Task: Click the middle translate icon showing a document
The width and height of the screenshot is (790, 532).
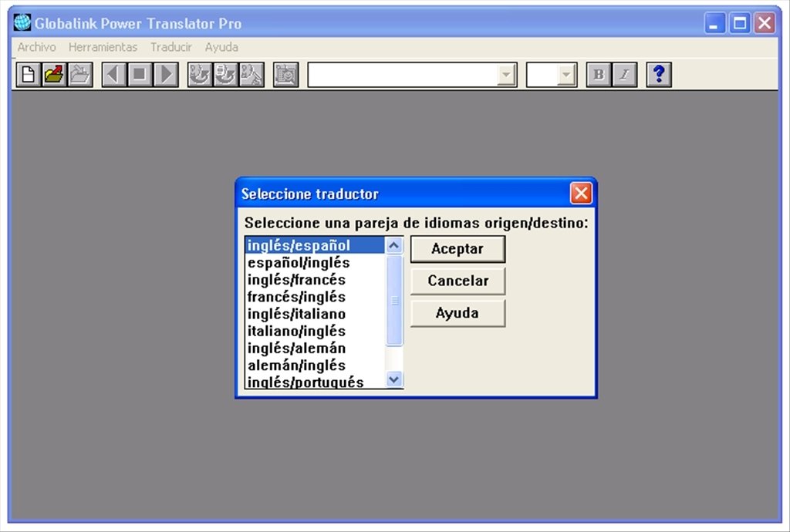Action: pyautogui.click(x=225, y=75)
